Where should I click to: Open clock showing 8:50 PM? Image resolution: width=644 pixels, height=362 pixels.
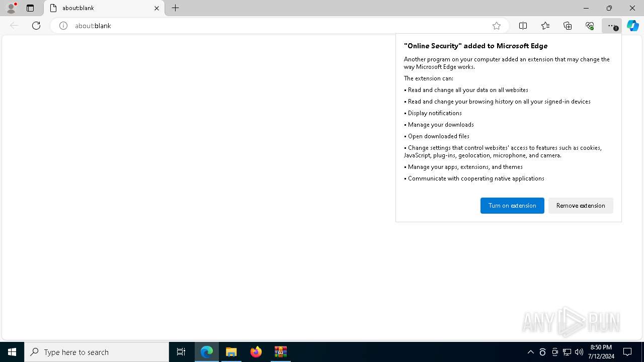(x=602, y=352)
